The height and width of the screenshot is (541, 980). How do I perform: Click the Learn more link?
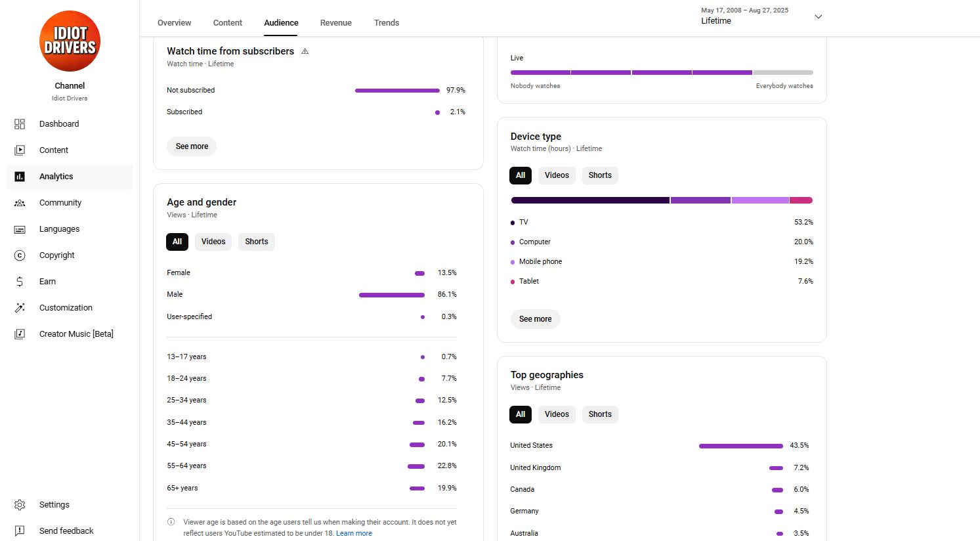click(x=354, y=533)
